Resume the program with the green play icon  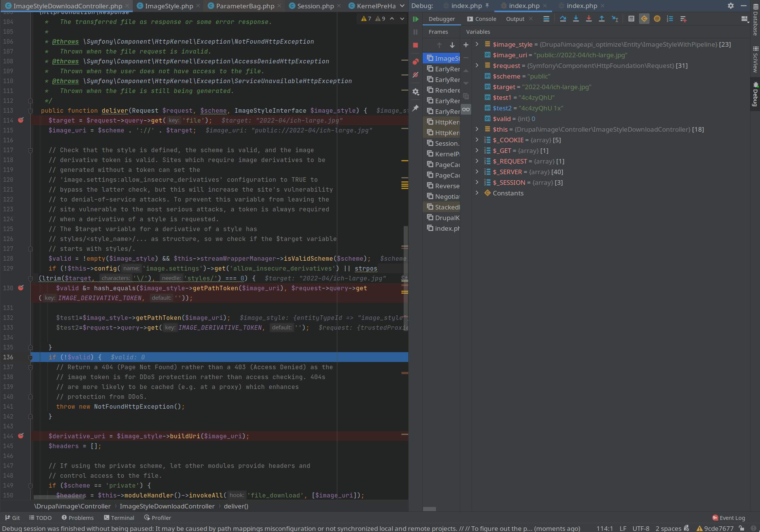pyautogui.click(x=415, y=19)
